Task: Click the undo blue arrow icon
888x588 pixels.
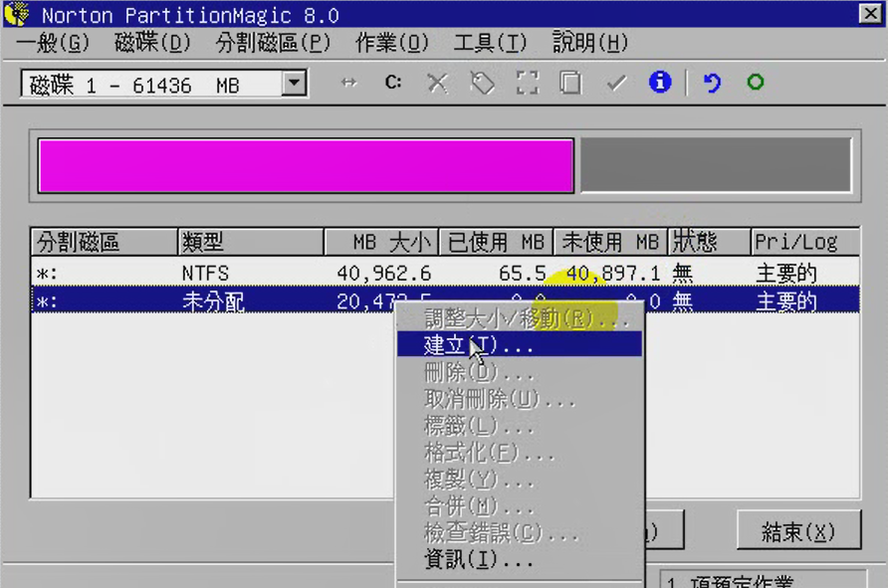Action: tap(712, 84)
